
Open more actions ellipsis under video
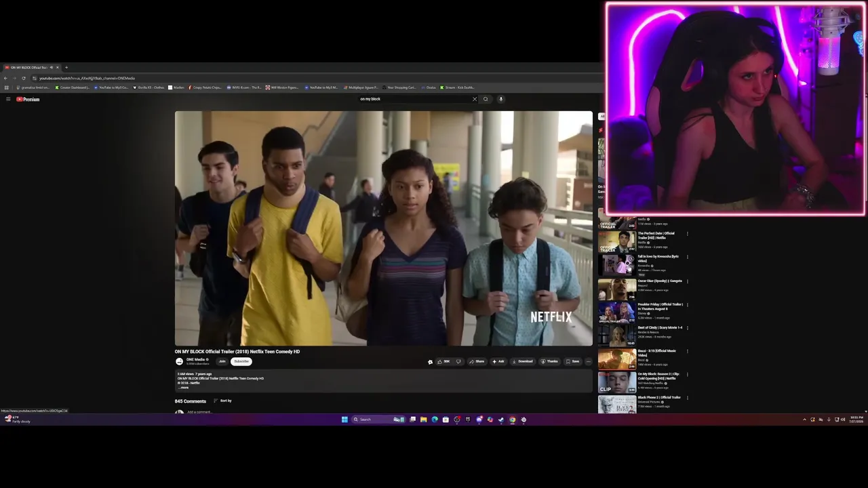point(589,361)
